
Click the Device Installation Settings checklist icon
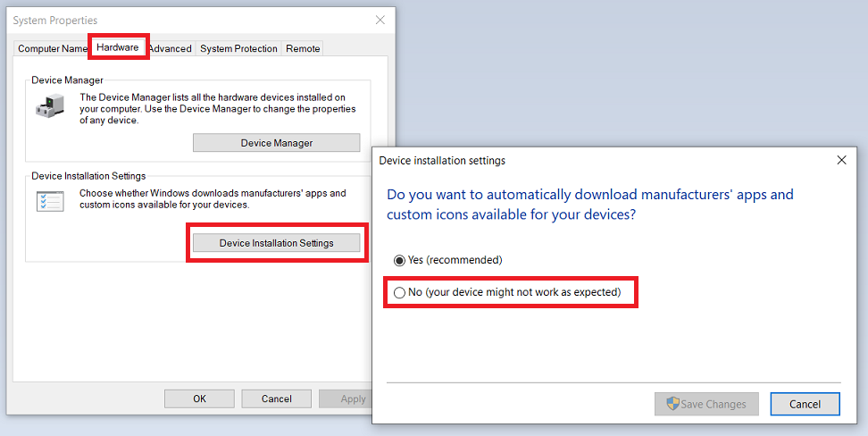[x=50, y=201]
